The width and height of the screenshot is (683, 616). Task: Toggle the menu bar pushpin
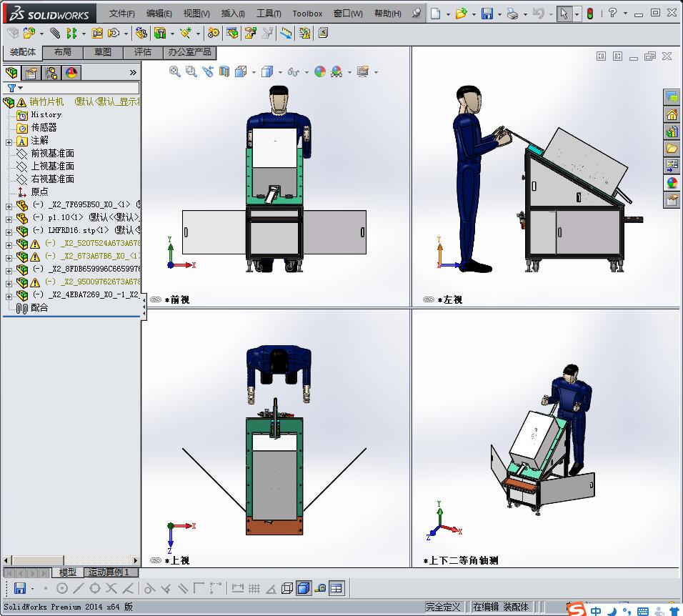pyautogui.click(x=417, y=13)
